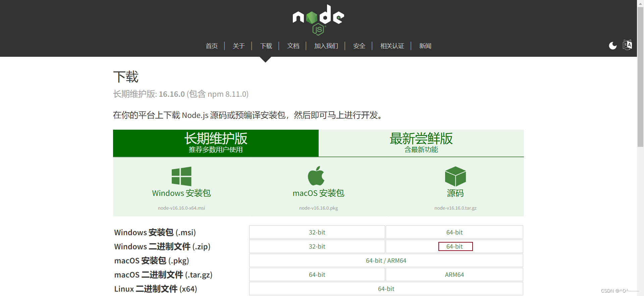Click the Windows 安装包 link text

(x=181, y=193)
